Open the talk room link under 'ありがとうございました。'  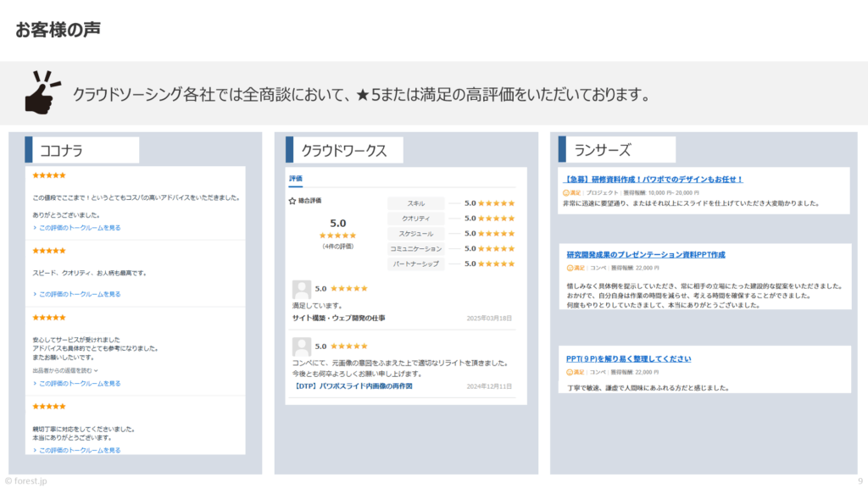point(77,228)
